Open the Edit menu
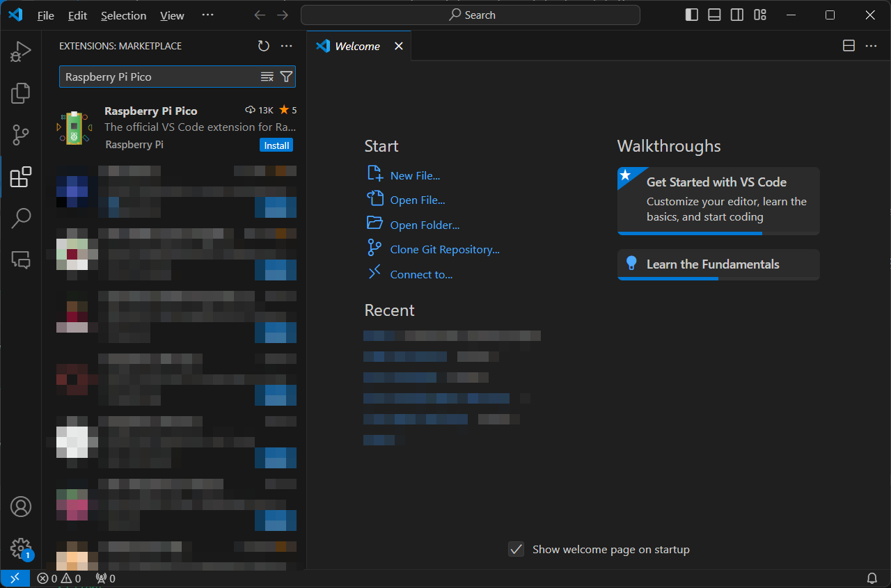The image size is (891, 588). (78, 15)
